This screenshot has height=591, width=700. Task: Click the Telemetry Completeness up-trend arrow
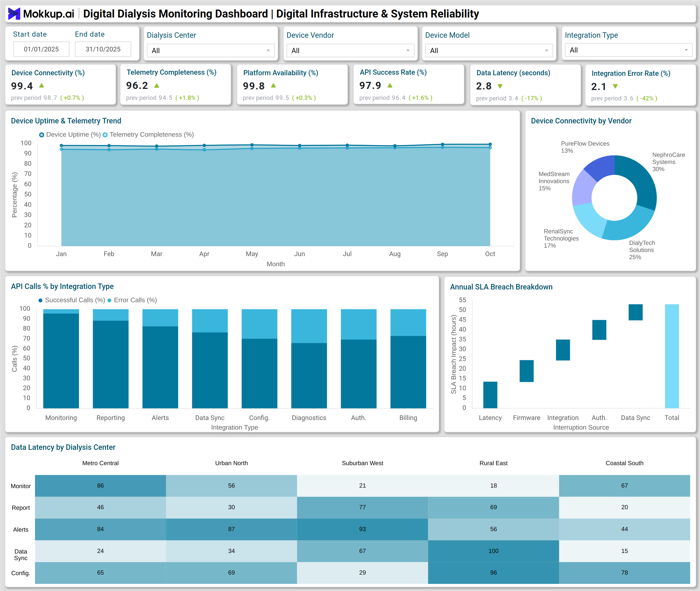pyautogui.click(x=157, y=85)
